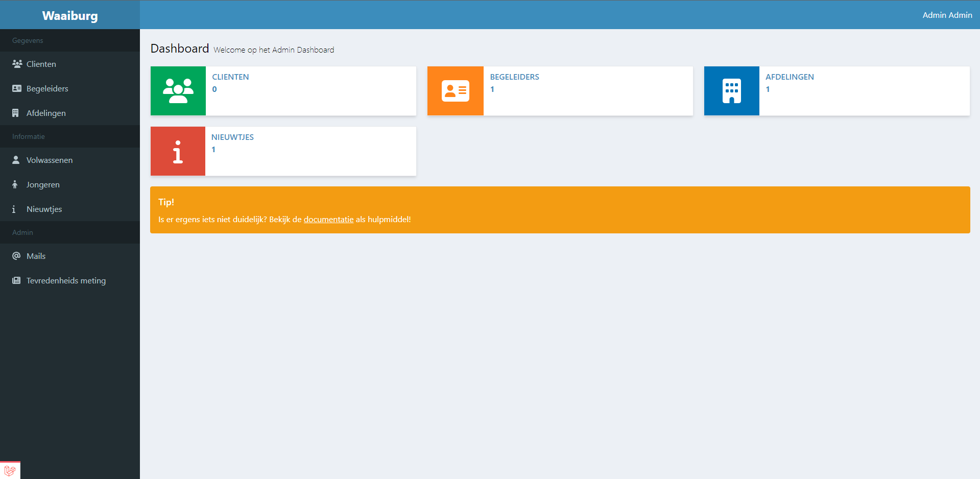
Task: Open the Admin Admin user menu
Action: 947,15
